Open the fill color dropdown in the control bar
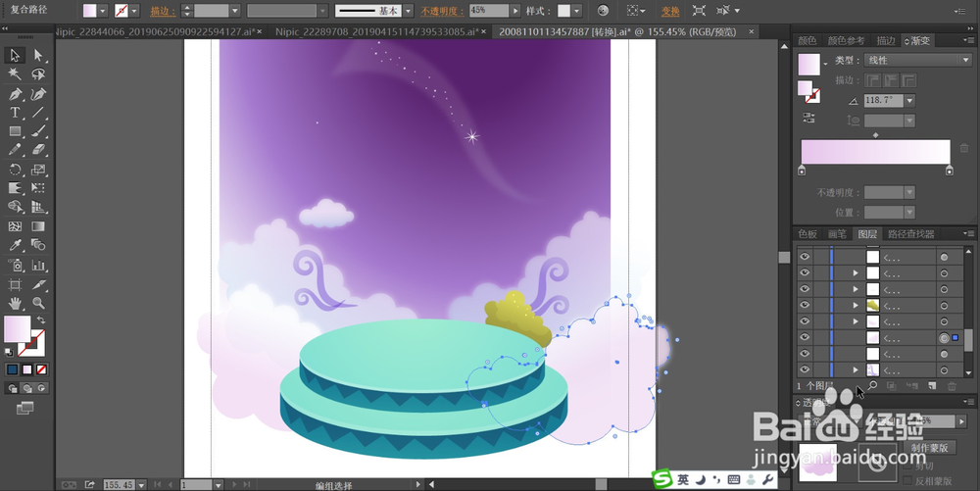The image size is (980, 491). 103,11
